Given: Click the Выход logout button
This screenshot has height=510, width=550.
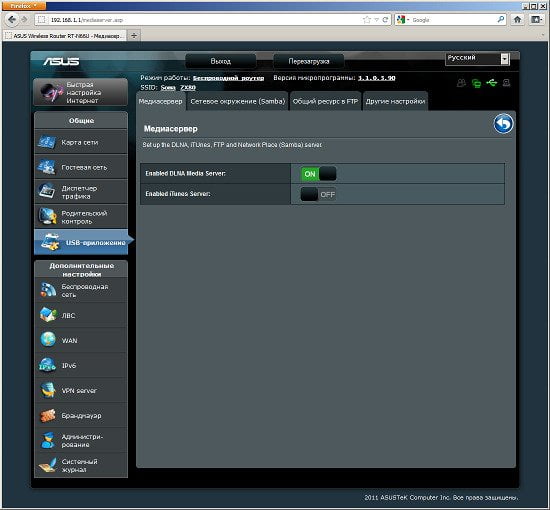Looking at the screenshot, I should click(x=221, y=61).
